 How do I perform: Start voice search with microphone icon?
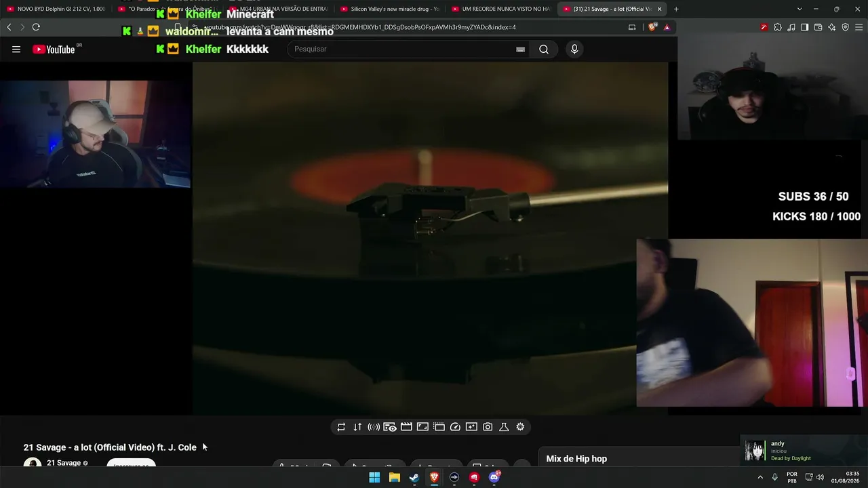point(574,49)
